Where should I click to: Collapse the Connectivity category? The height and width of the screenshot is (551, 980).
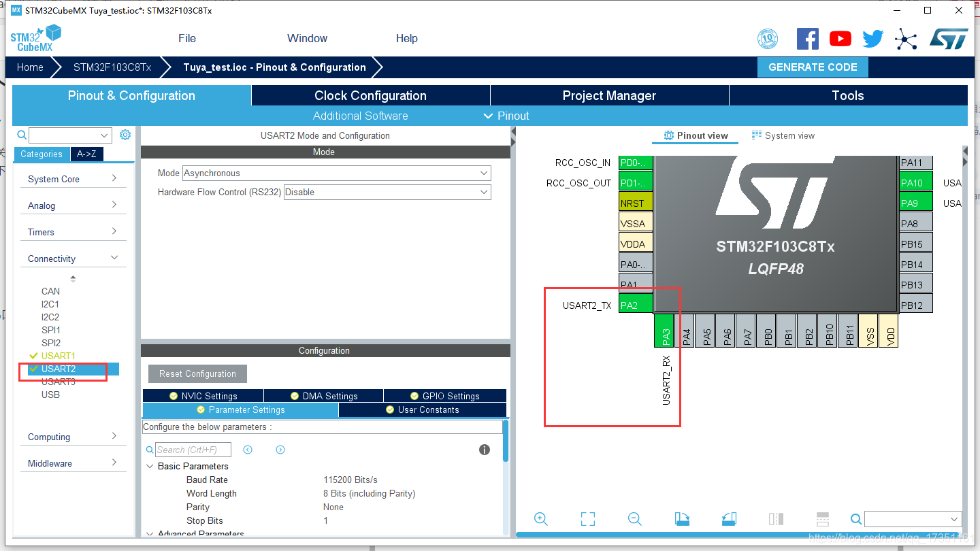pyautogui.click(x=73, y=258)
